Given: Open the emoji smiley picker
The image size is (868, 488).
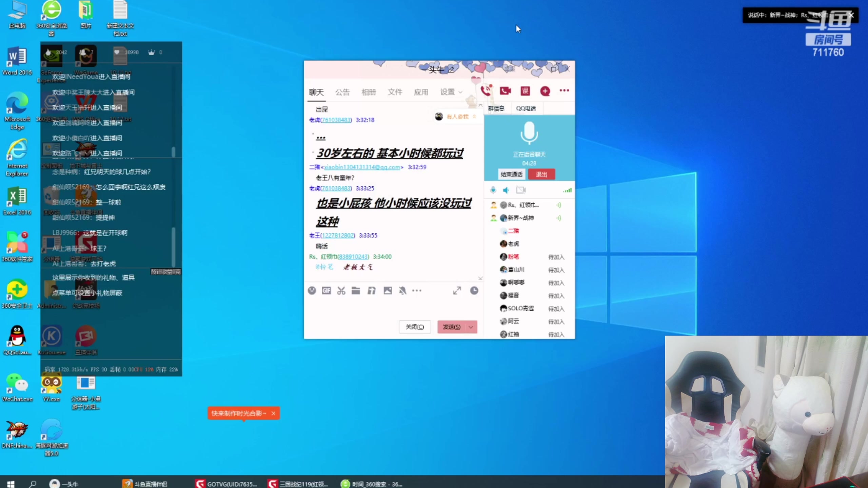Looking at the screenshot, I should [312, 290].
